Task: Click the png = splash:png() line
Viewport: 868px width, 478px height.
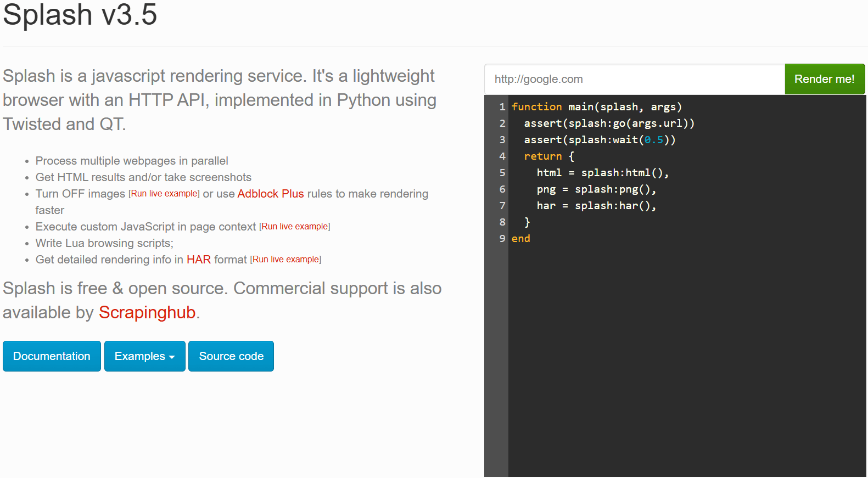Action: point(596,189)
